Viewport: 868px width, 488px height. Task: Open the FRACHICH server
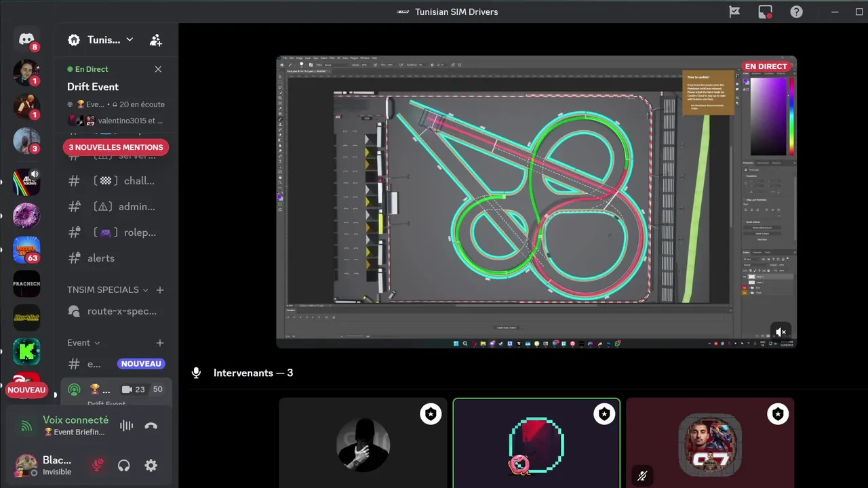[26, 283]
